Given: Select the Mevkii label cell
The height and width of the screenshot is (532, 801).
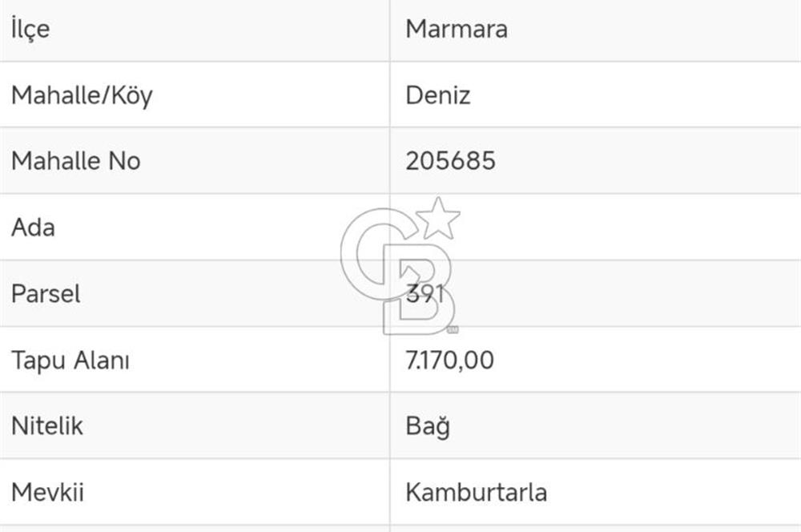Looking at the screenshot, I should [x=47, y=492].
